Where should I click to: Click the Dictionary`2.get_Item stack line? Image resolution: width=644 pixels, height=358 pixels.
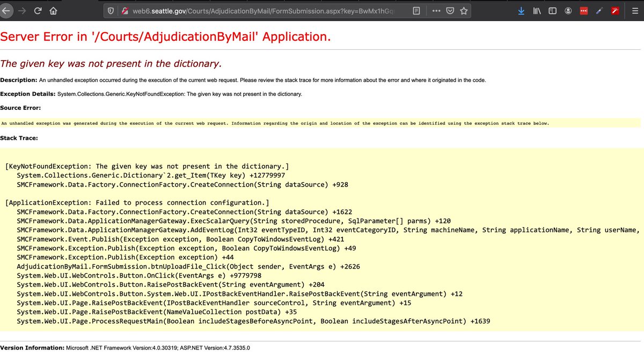tap(151, 175)
